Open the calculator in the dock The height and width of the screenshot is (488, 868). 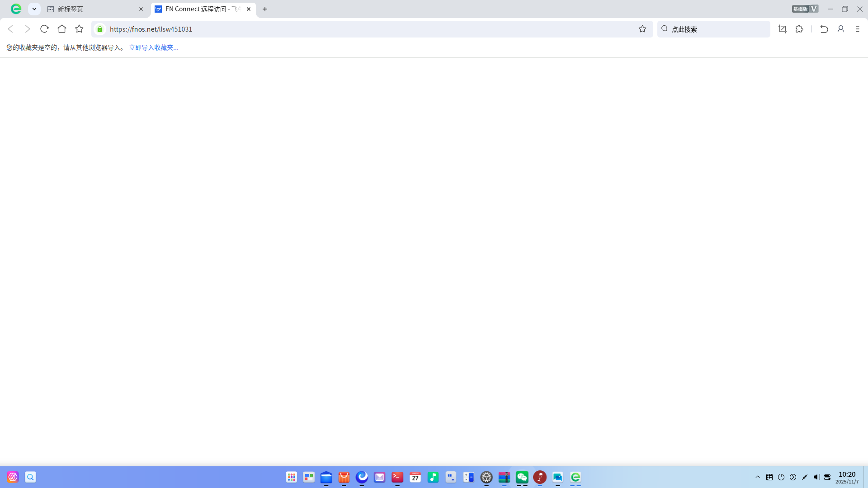point(469,477)
